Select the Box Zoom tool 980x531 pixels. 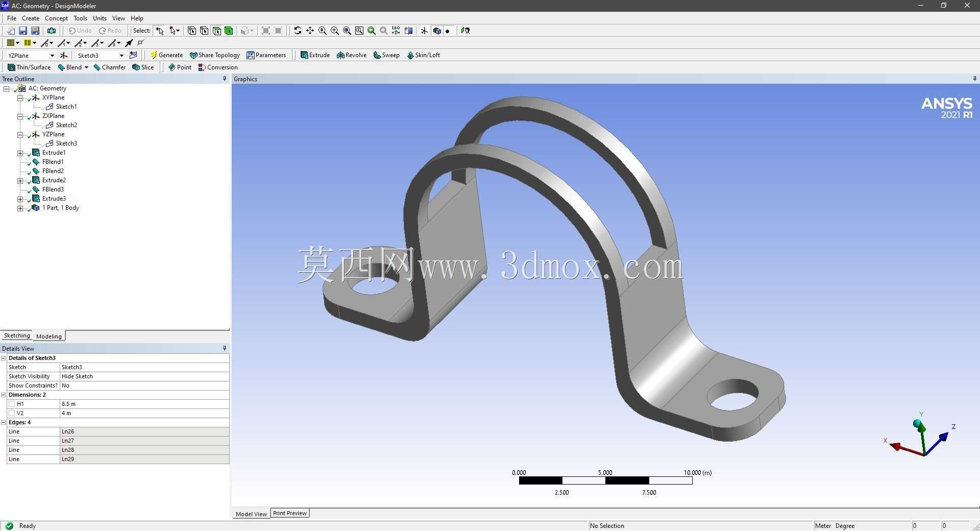335,31
